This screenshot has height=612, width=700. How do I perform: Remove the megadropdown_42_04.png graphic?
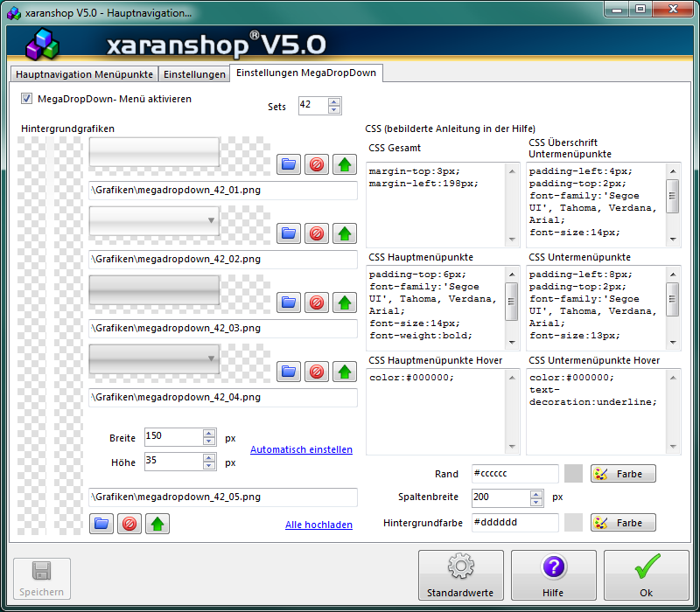[317, 372]
